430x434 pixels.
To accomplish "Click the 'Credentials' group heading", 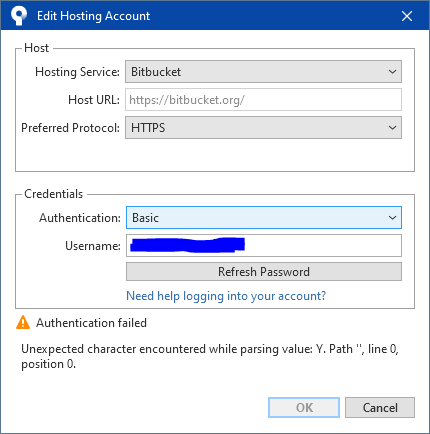I will 53,194.
